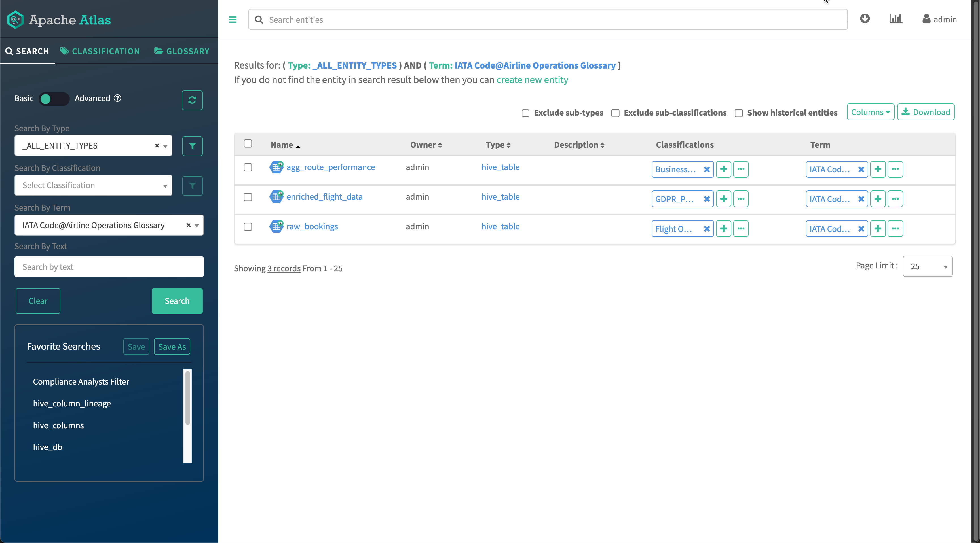Open the Columns dropdown
980x543 pixels.
point(870,112)
